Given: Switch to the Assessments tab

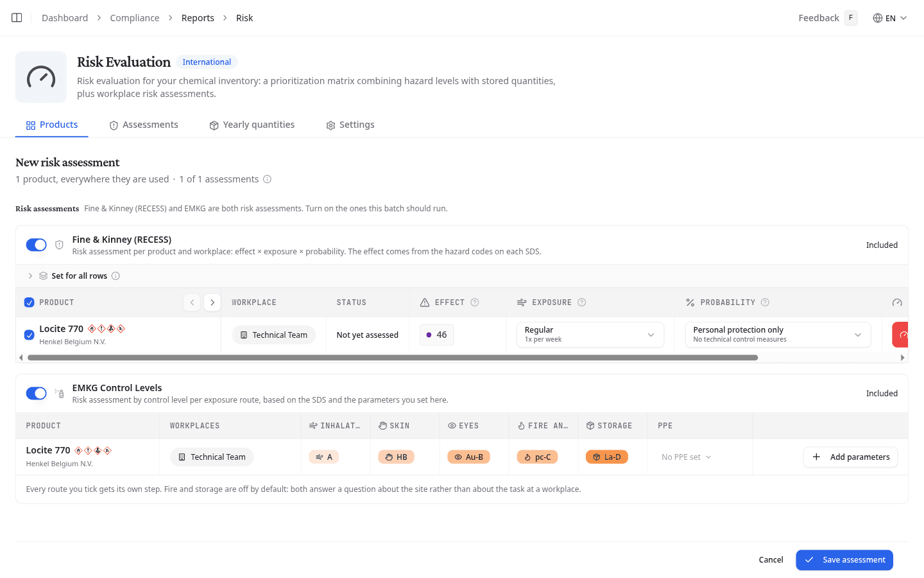Looking at the screenshot, I should pyautogui.click(x=144, y=125).
